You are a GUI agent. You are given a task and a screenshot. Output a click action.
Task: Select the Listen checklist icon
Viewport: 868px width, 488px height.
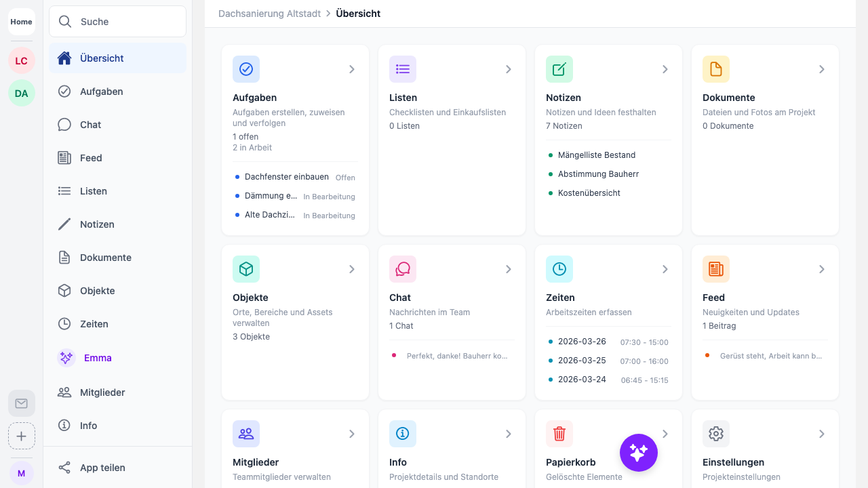pyautogui.click(x=403, y=69)
